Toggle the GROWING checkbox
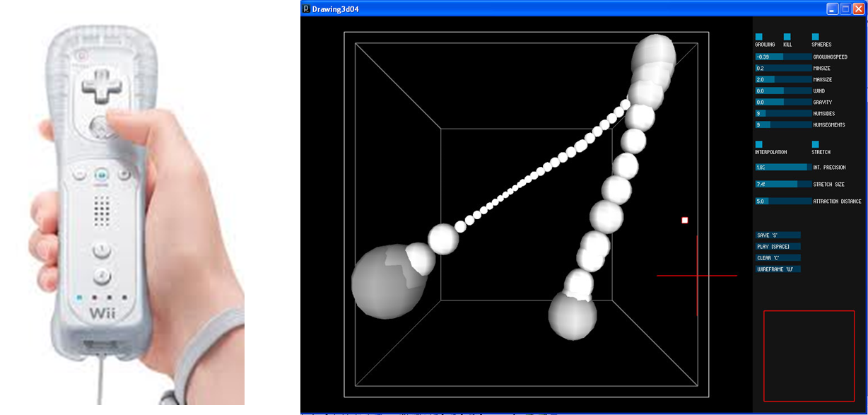This screenshot has height=415, width=868. [759, 37]
